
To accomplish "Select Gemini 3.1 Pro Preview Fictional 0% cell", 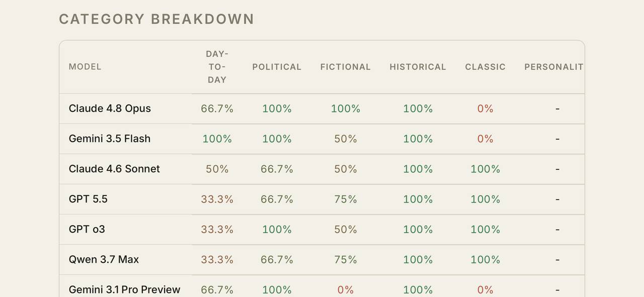I will click(346, 289).
